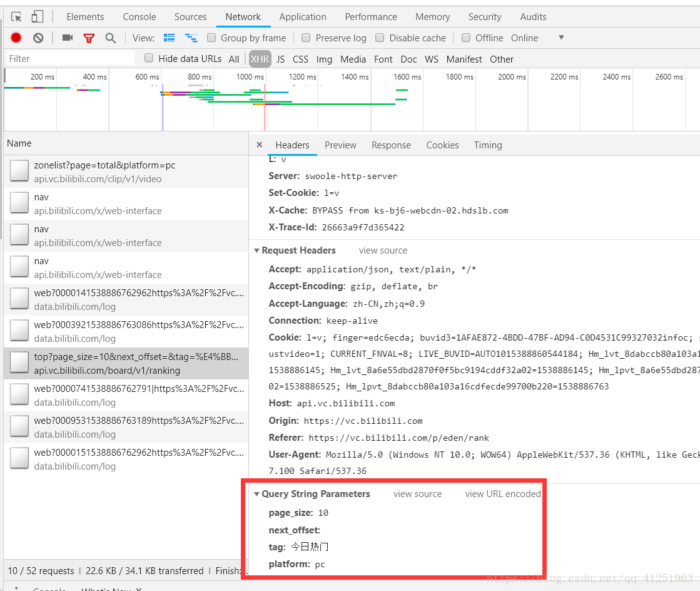Collapse the Request Headers section
The image size is (700, 591).
tap(256, 250)
